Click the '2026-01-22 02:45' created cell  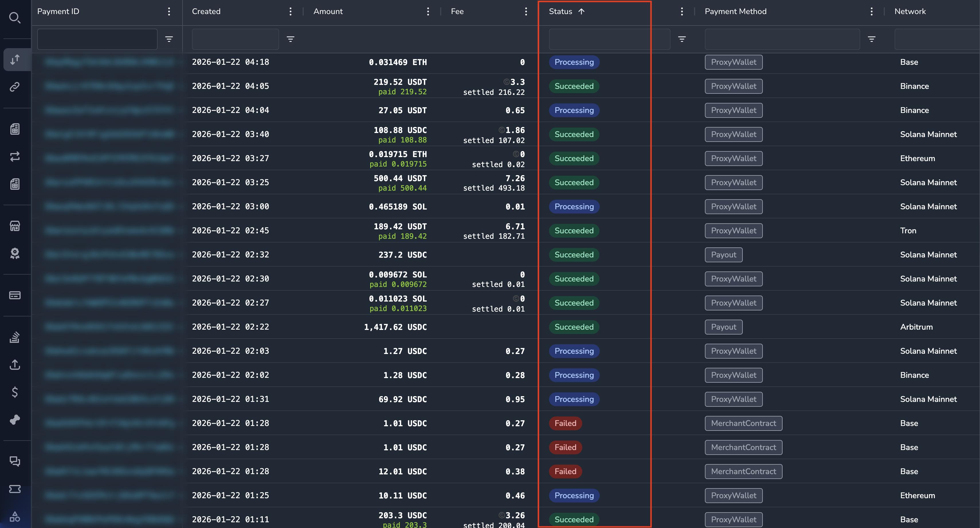coord(231,231)
